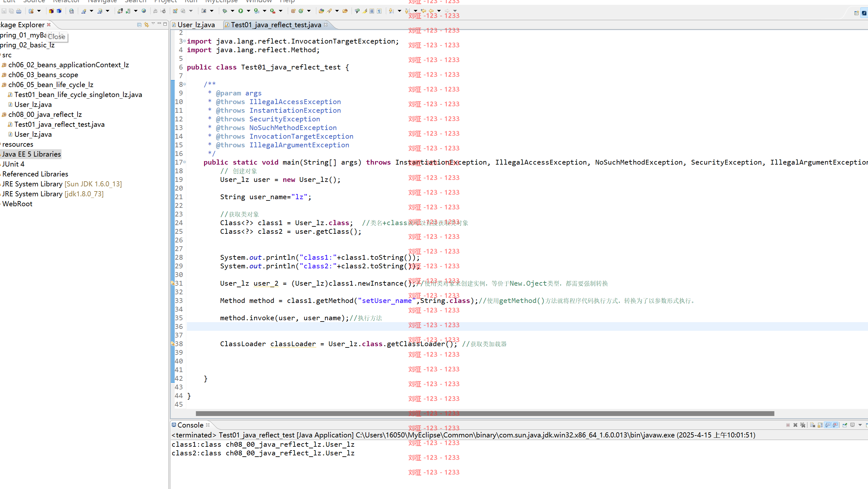Image resolution: width=868 pixels, height=489 pixels.
Task: Click the Last Edit Location icon
Action: (423, 11)
